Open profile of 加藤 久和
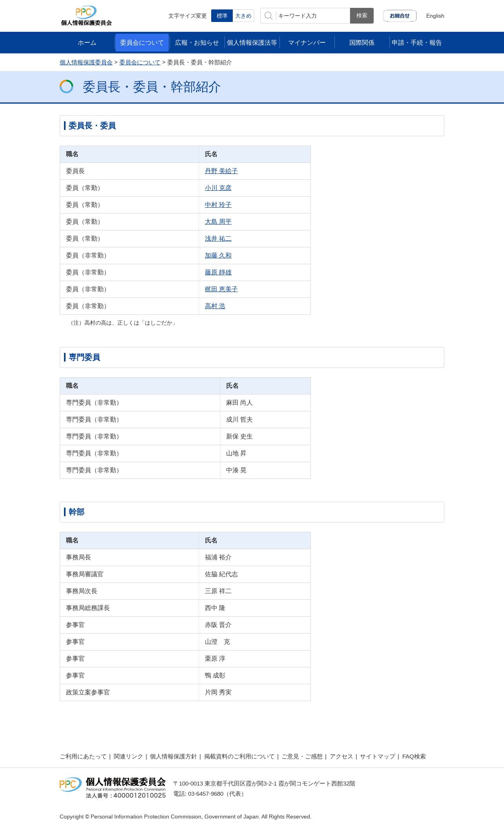504x833 pixels. coord(218,256)
